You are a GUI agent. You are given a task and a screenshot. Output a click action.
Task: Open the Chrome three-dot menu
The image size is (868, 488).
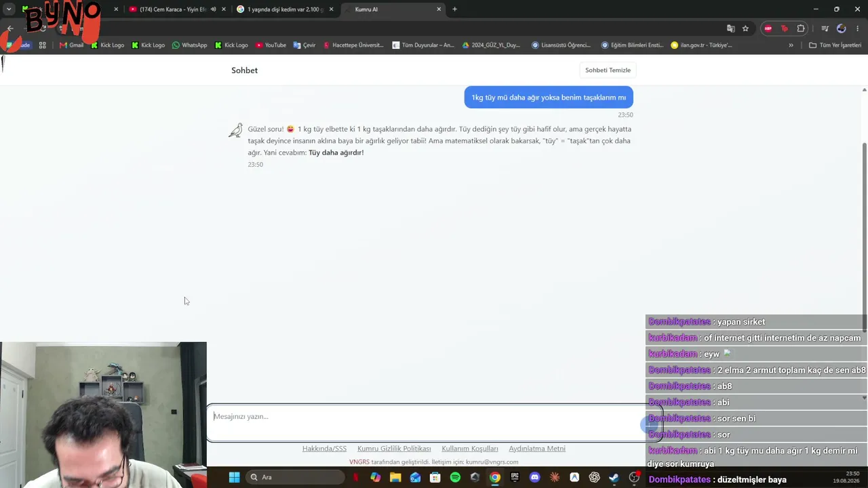[x=858, y=28]
